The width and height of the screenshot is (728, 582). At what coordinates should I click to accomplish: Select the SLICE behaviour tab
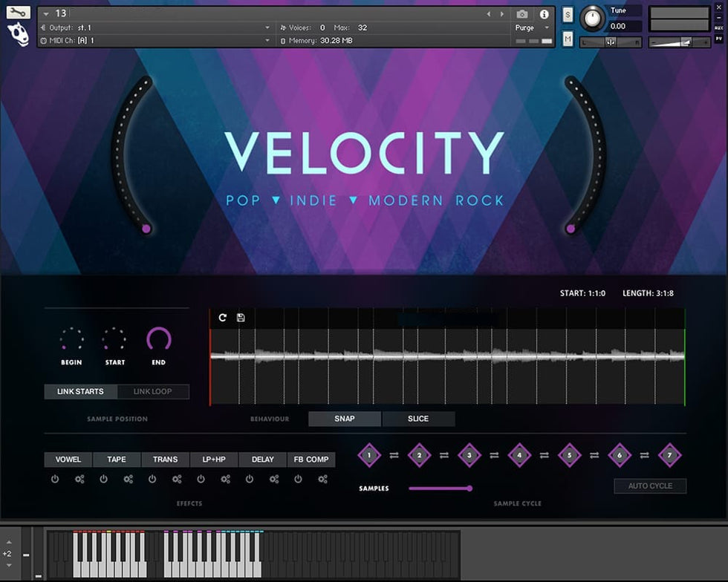[x=418, y=419]
